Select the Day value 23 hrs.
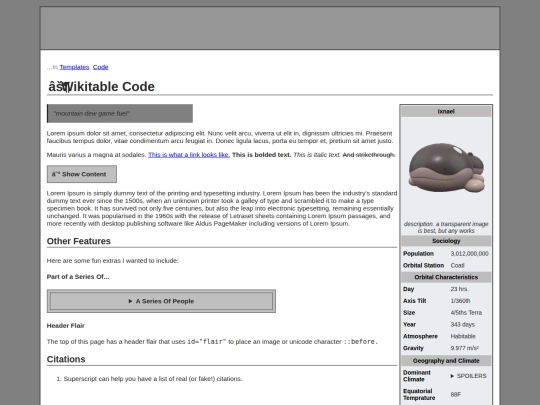This screenshot has width=540, height=405. [459, 289]
